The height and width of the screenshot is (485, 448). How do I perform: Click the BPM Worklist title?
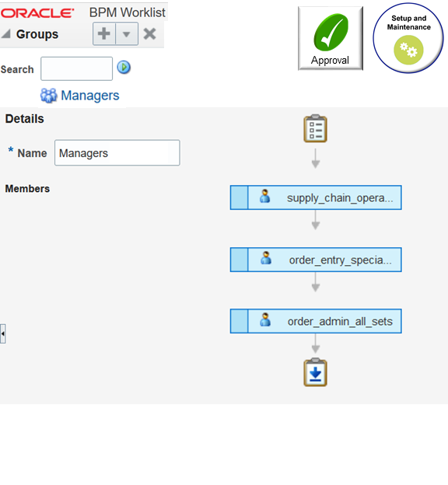128,12
